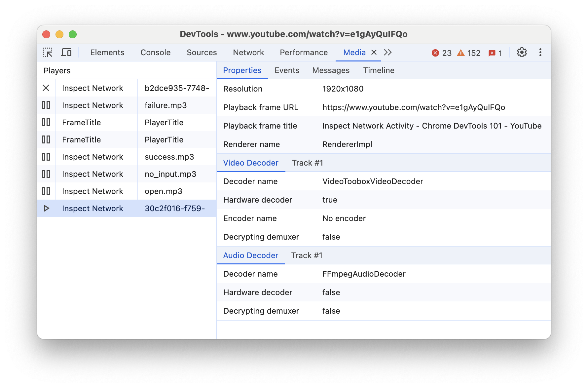Click the yellow warnings counter icon
This screenshot has width=588, height=388.
[460, 53]
